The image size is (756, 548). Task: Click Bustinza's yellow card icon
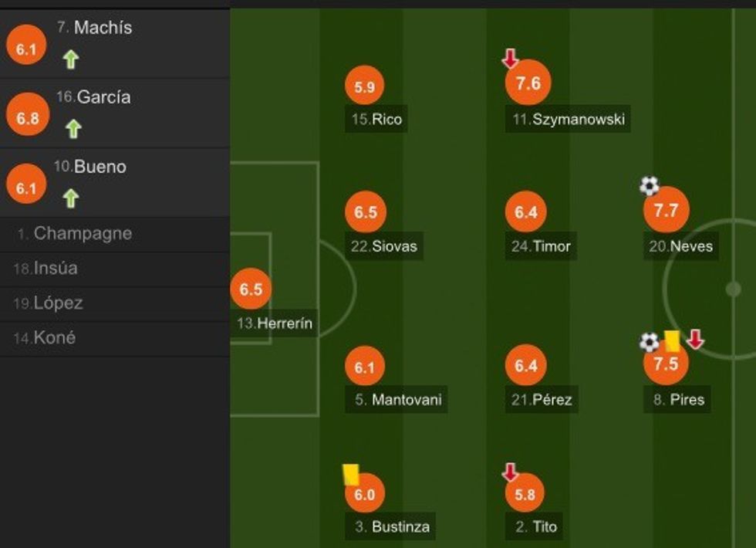pos(351,474)
